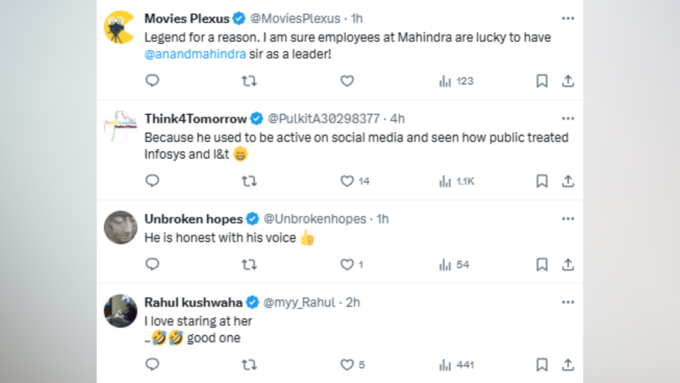The height and width of the screenshot is (383, 680).
Task: Repost the Think4Tomorrow tweet
Action: [249, 181]
